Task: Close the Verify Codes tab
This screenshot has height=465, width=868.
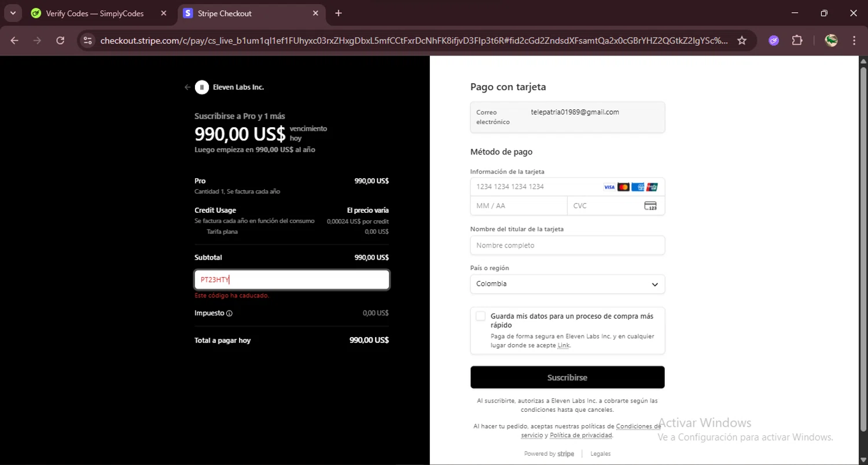Action: (x=164, y=13)
